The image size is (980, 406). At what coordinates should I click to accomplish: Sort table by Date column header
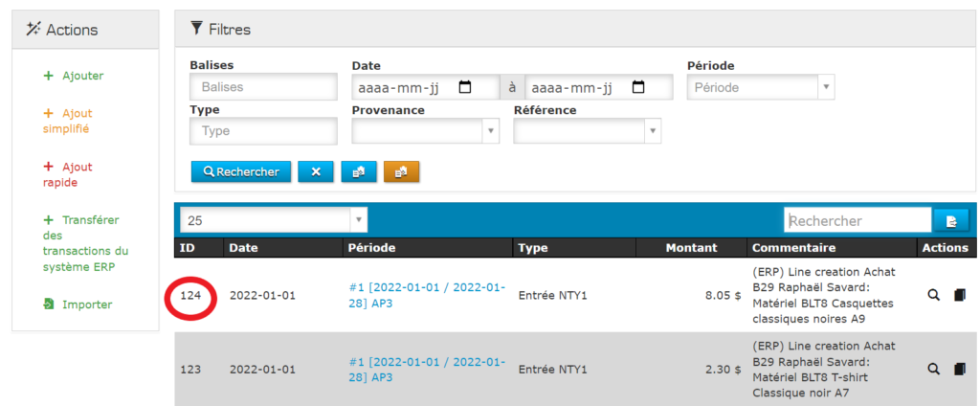point(283,248)
